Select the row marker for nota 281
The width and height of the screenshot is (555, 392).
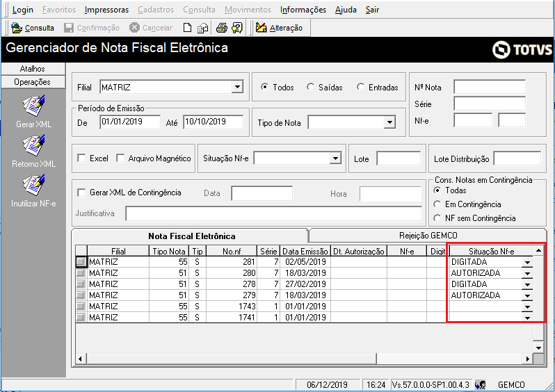[x=81, y=262]
